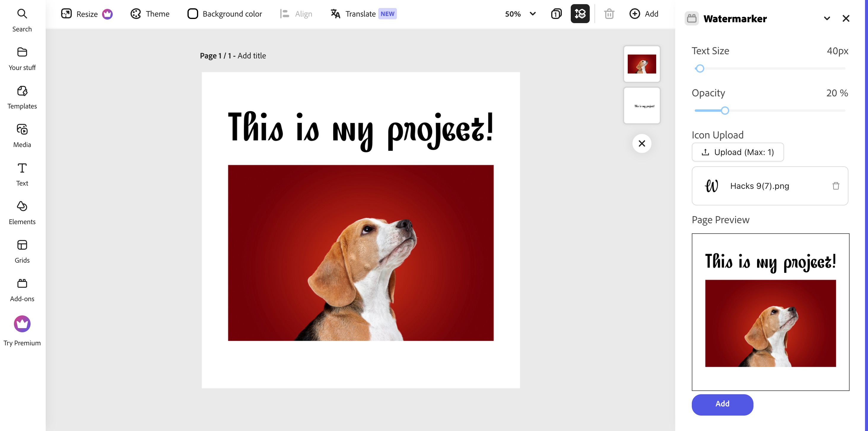Collapse the Watermarker panel chevron
Screen dimensions: 868x431
[826, 18]
